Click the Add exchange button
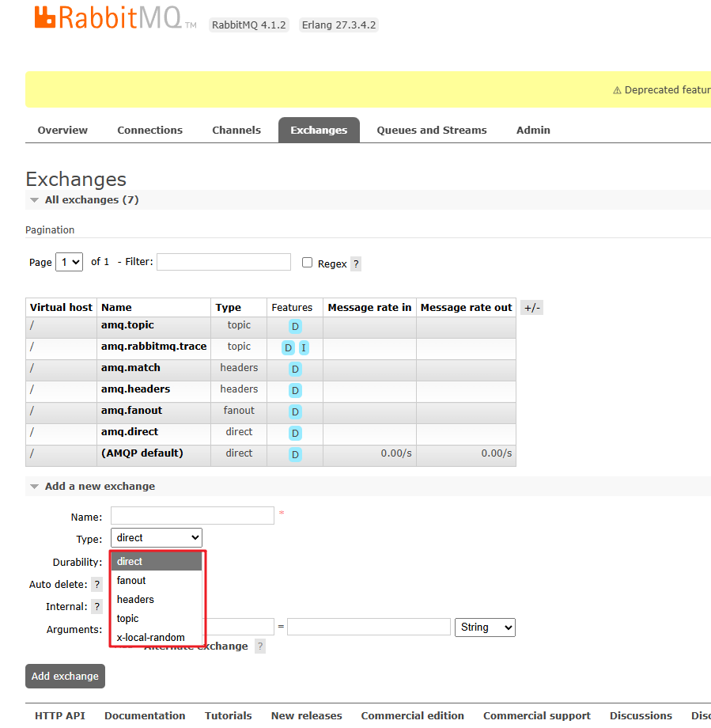711x728 pixels. (x=65, y=676)
